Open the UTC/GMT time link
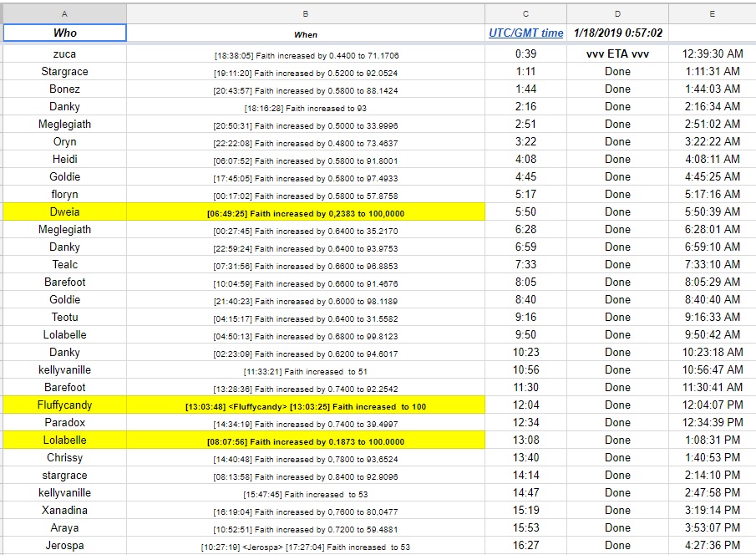 [525, 33]
